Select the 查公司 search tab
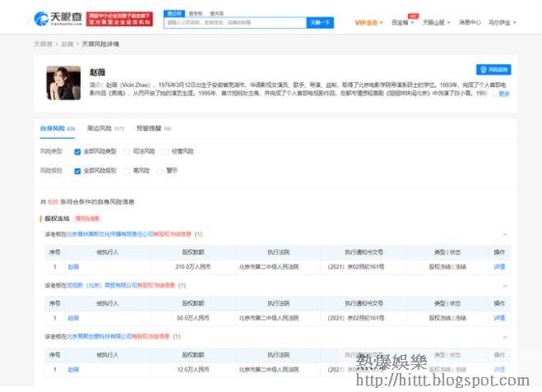542x392 pixels. [174, 13]
